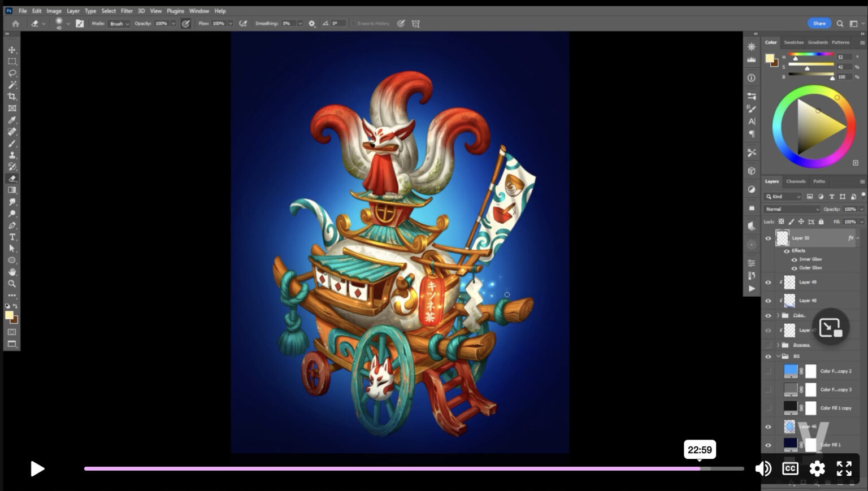Screen dimensions: 868x491
Task: Open the layer blend mode dropdown
Action: [x=792, y=209]
